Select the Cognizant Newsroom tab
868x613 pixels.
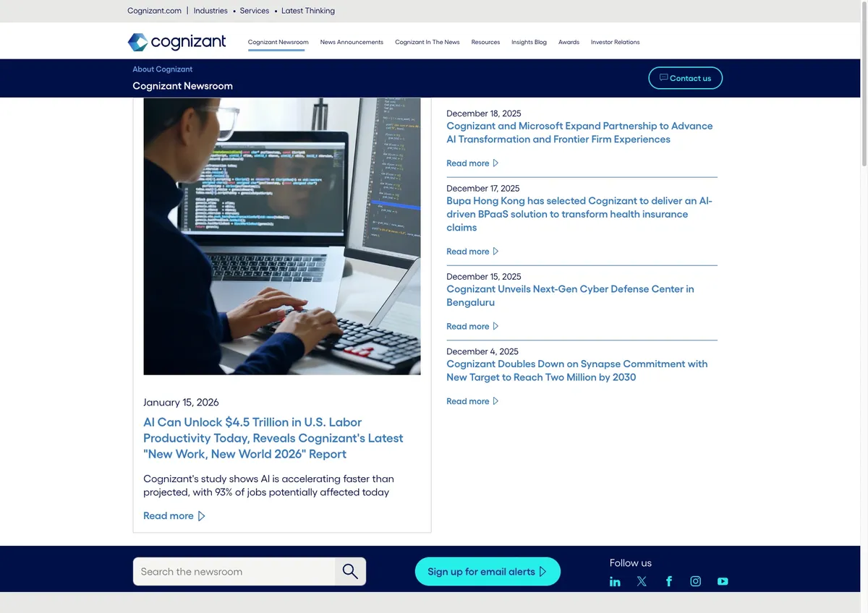coord(278,42)
